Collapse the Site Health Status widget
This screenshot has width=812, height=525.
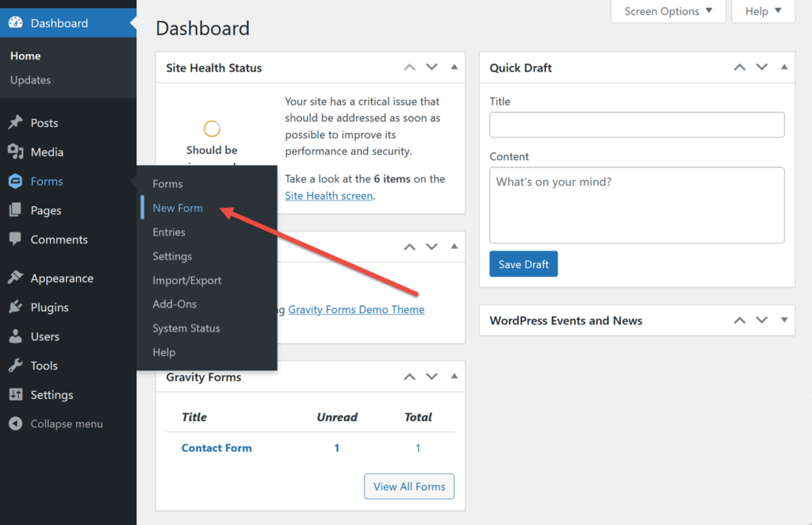pyautogui.click(x=454, y=68)
